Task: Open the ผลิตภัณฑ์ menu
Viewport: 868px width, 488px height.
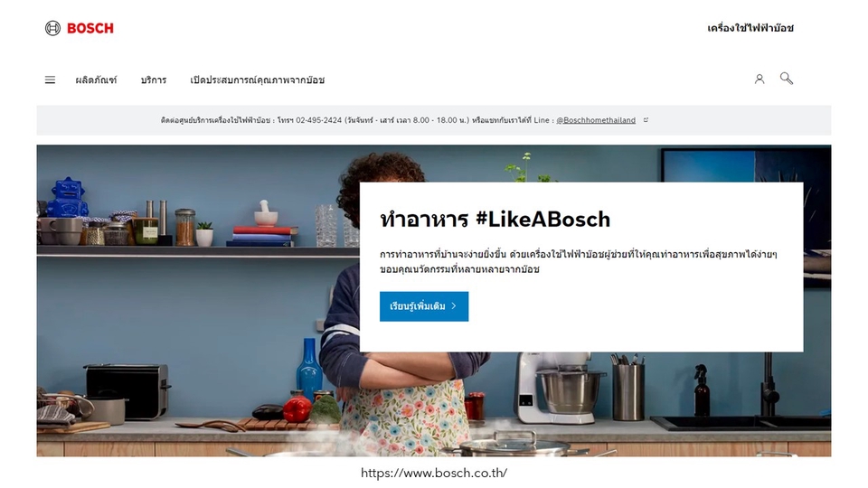Action: click(97, 80)
